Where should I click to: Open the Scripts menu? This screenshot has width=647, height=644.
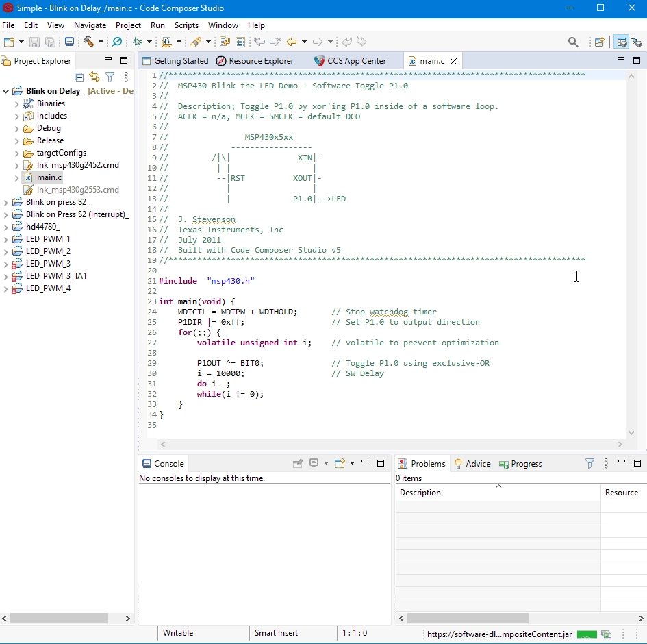click(x=186, y=25)
